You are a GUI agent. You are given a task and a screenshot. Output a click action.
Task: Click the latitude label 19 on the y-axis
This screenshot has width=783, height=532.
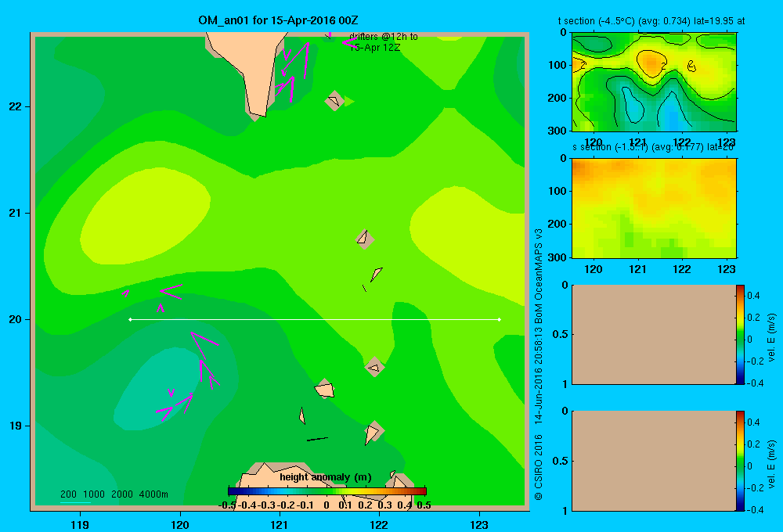coord(15,426)
